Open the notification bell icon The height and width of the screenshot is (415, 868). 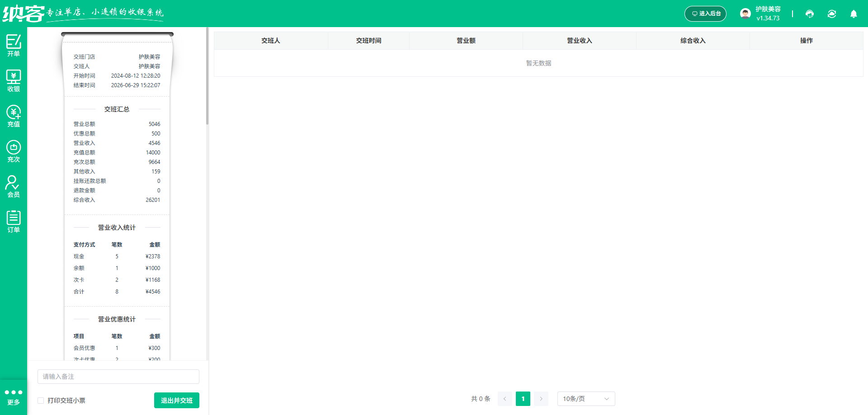854,14
